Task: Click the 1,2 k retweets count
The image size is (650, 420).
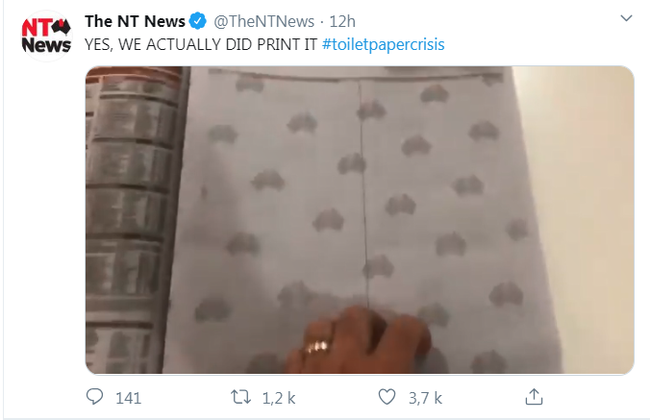Action: (279, 398)
